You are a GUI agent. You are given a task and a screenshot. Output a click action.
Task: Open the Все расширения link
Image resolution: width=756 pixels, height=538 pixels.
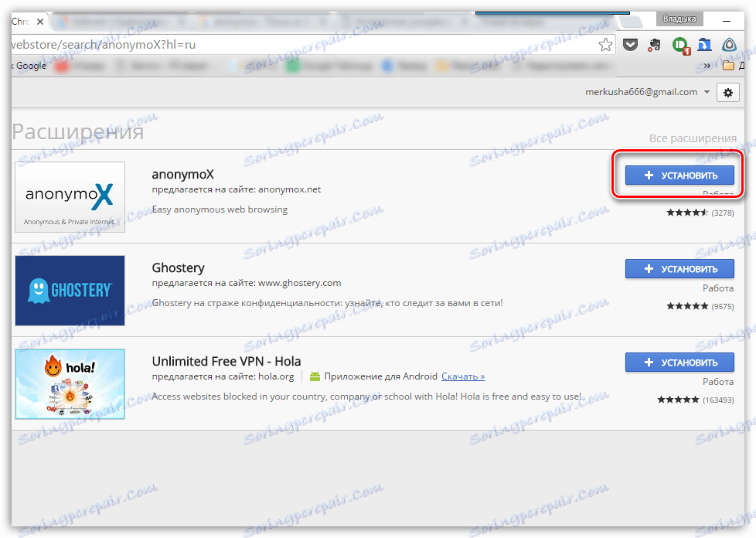click(x=693, y=138)
